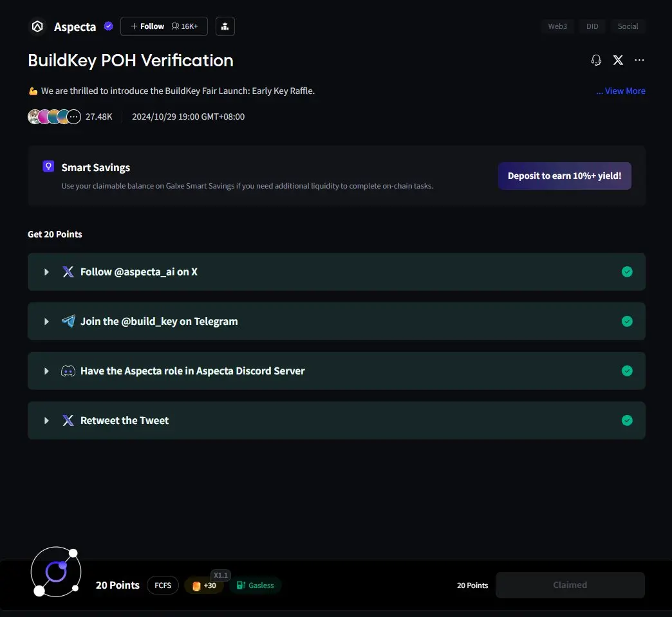Click the FCFS badge
Image resolution: width=672 pixels, height=617 pixels.
click(163, 585)
